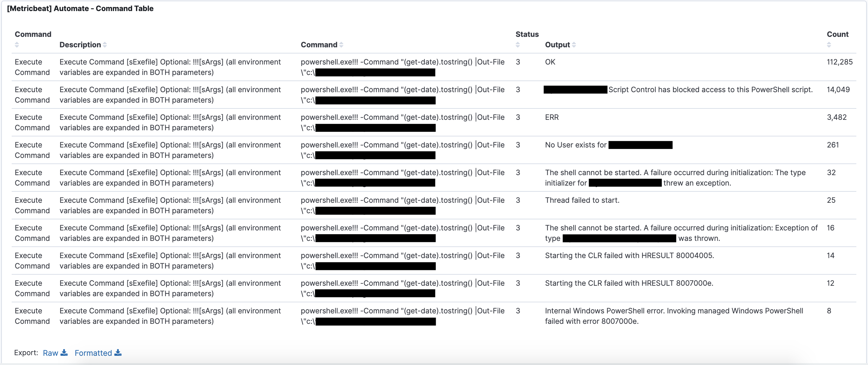Screen dimensions: 868x365
Task: Click the "[Metricbeat] Automate - Command Table" title
Action: point(80,9)
